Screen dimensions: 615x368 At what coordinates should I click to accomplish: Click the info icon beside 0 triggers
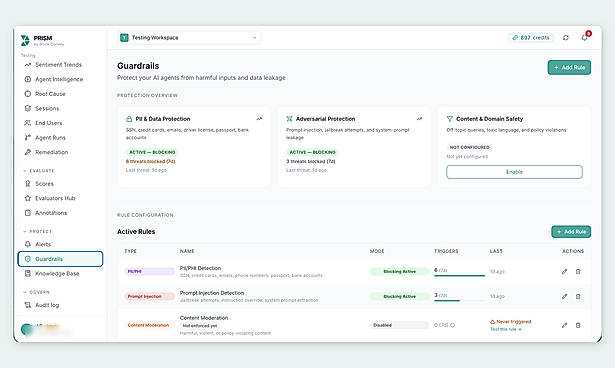tap(452, 325)
